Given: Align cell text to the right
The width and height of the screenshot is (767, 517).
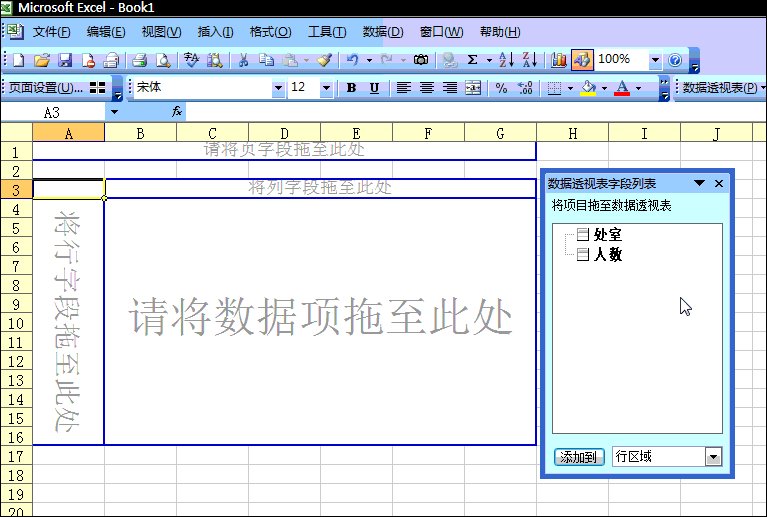Looking at the screenshot, I should [450, 88].
